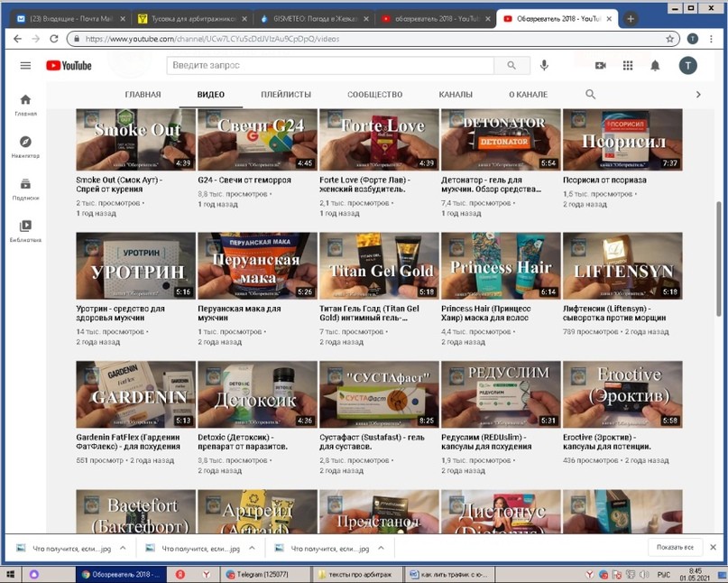Image resolution: width=728 pixels, height=583 pixels.
Task: Close the downloads bar with X
Action: pyautogui.click(x=714, y=547)
